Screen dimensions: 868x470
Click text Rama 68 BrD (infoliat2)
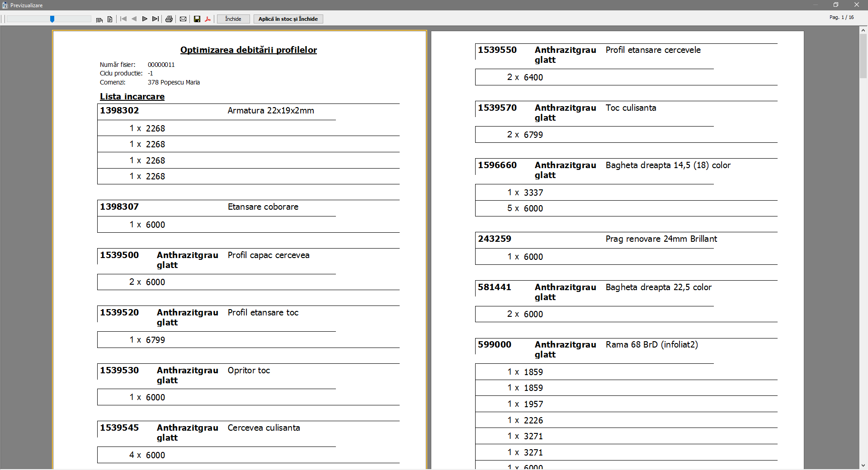[x=652, y=344]
